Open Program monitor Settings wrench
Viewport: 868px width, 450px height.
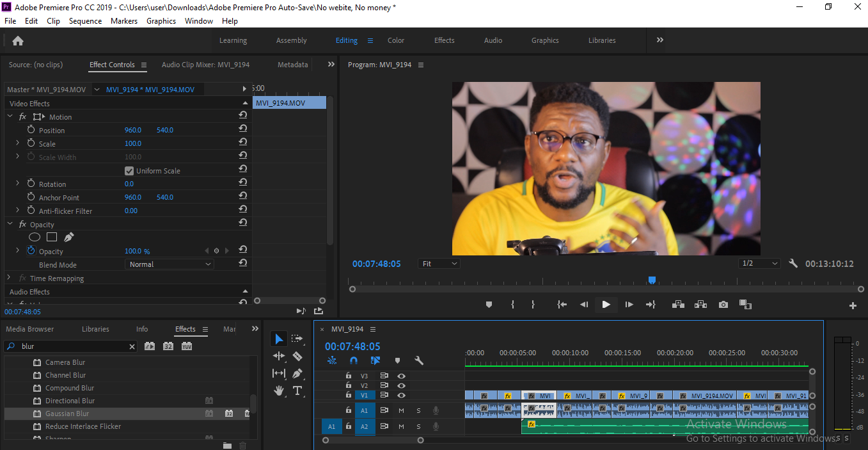(793, 263)
